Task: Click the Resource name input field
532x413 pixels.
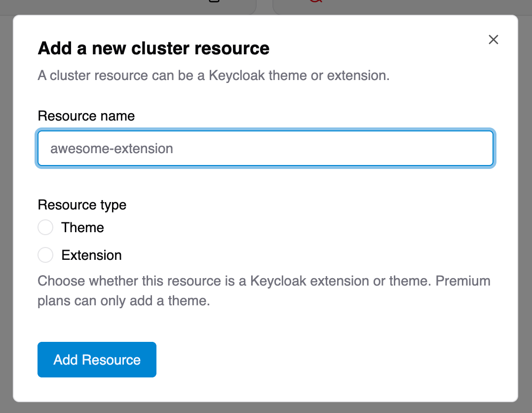Action: 266,148
